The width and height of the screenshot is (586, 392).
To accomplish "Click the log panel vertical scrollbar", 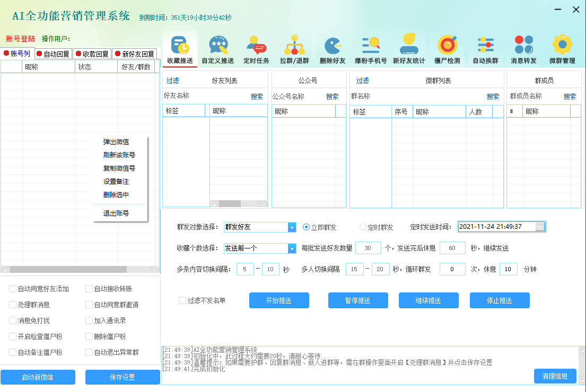I will [582, 366].
